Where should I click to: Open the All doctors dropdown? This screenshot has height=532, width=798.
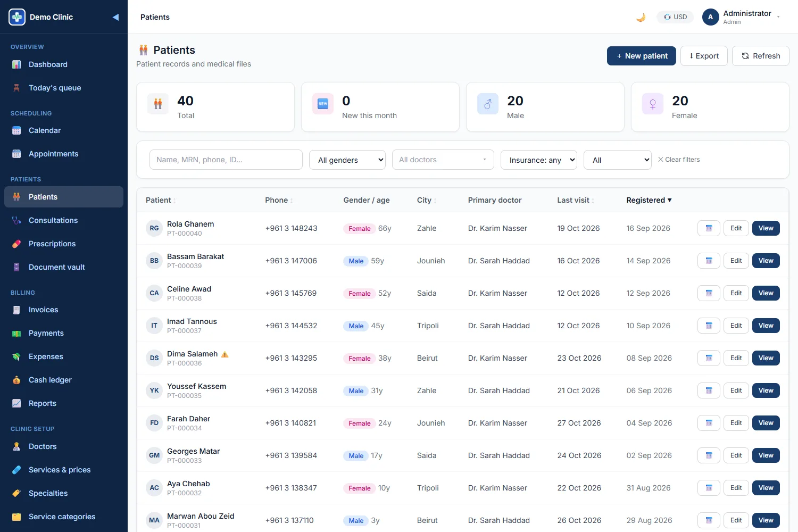(x=443, y=160)
